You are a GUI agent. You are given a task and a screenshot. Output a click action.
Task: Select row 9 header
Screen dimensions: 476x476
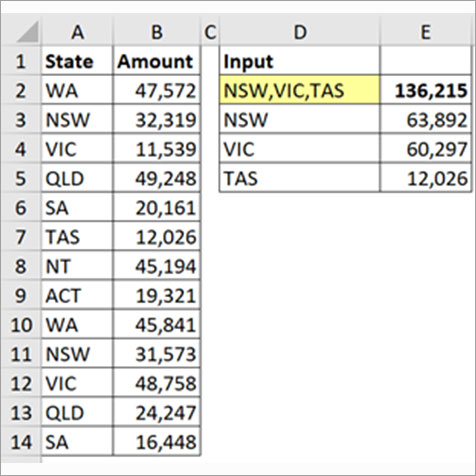pos(21,296)
